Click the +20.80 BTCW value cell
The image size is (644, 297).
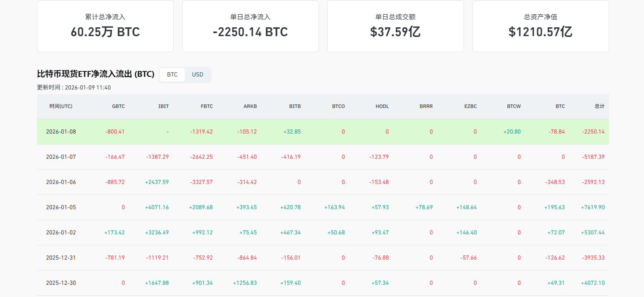click(x=512, y=131)
